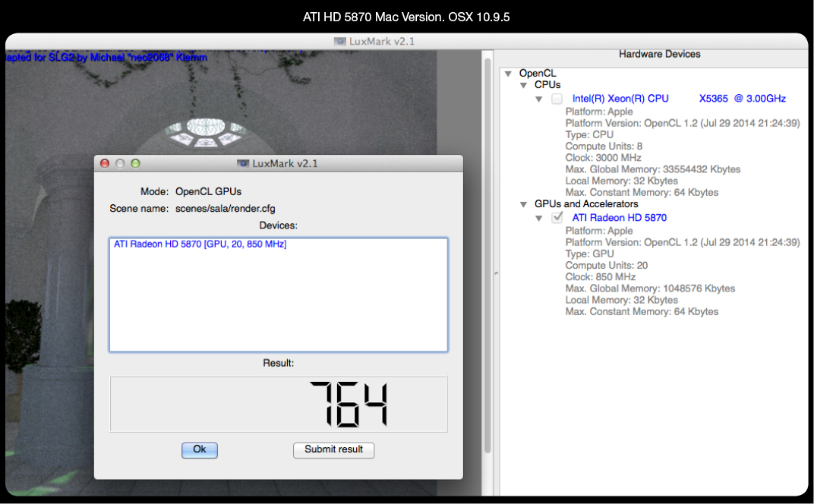Click the Ok button in result dialog

[x=200, y=449]
